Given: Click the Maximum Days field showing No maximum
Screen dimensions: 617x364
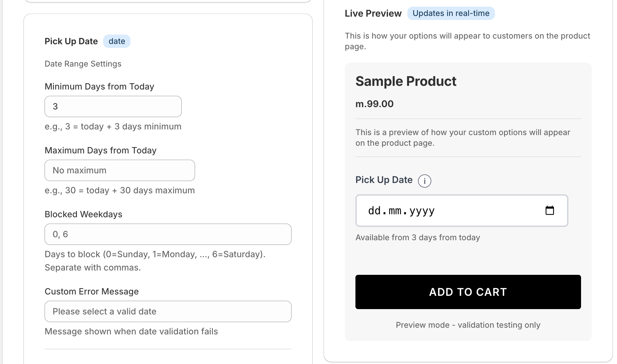Looking at the screenshot, I should (119, 170).
